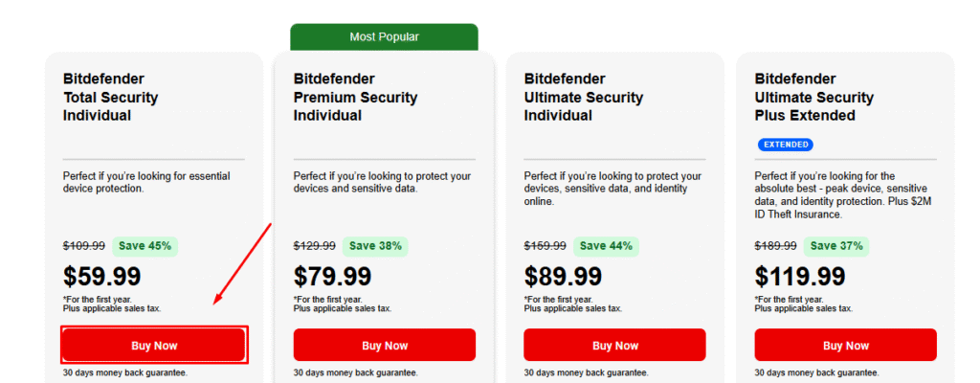Viewport: 980px width, 383px height.
Task: Click the Save 44% discount badge
Action: (606, 246)
